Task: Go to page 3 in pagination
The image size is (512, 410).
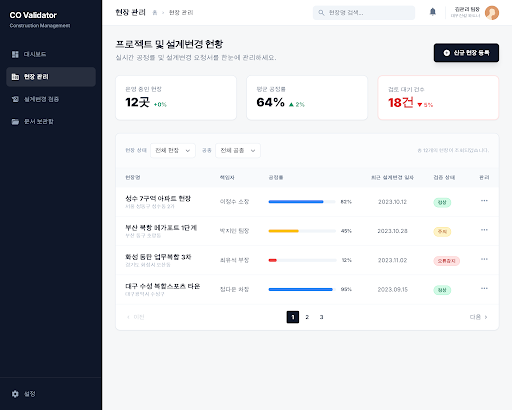Action: [x=321, y=317]
